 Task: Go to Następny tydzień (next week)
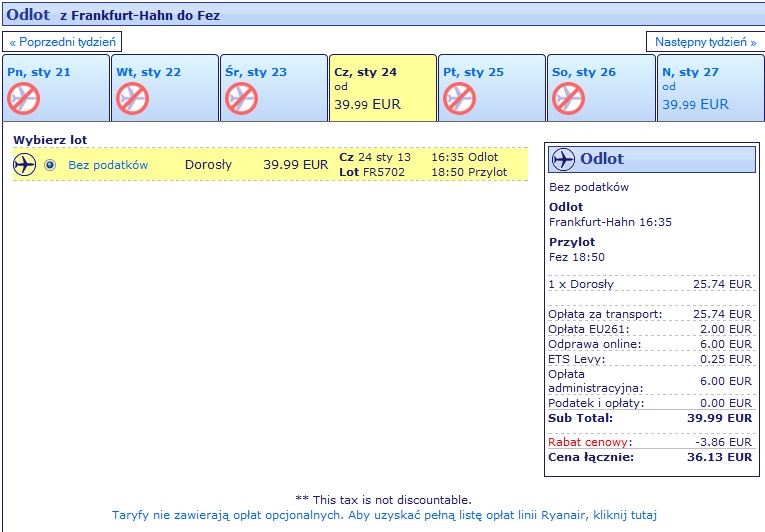click(x=705, y=42)
